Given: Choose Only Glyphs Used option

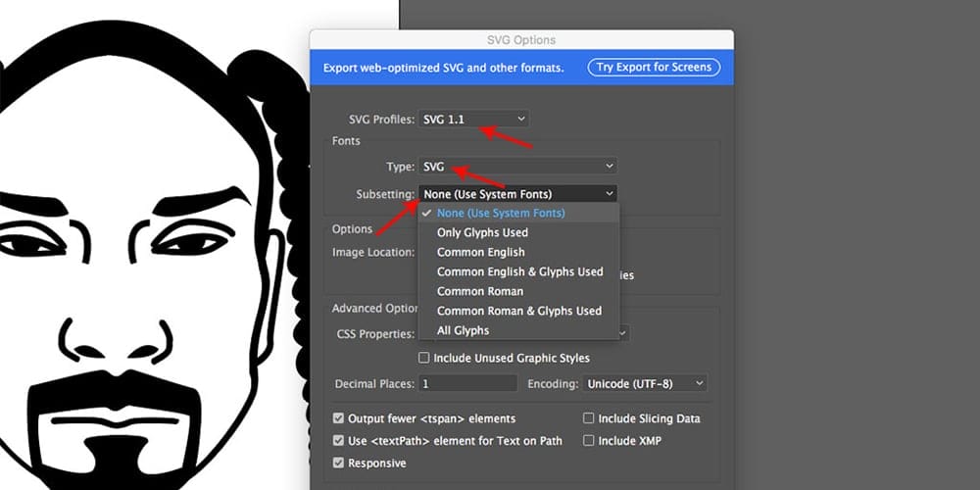Looking at the screenshot, I should 518,232.
